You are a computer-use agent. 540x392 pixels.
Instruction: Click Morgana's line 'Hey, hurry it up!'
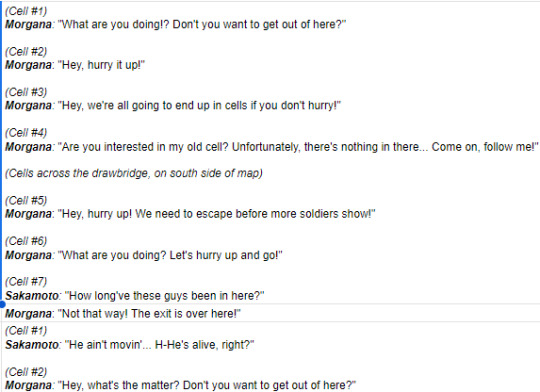coord(75,65)
